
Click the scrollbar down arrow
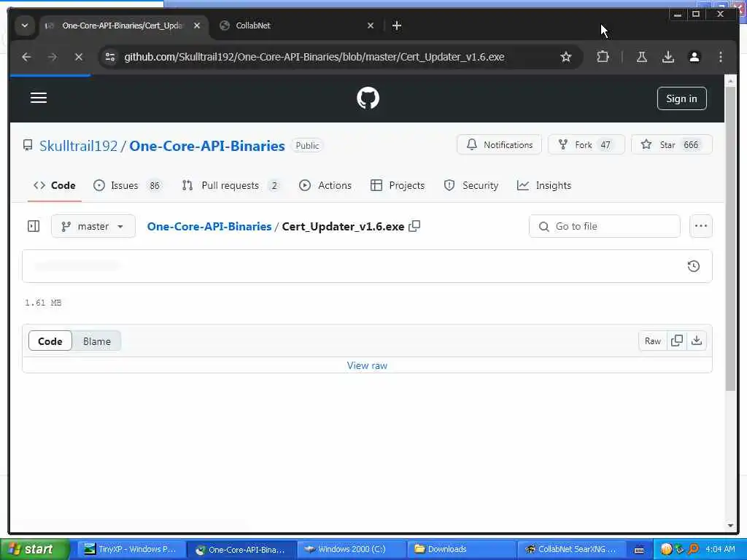[730, 526]
